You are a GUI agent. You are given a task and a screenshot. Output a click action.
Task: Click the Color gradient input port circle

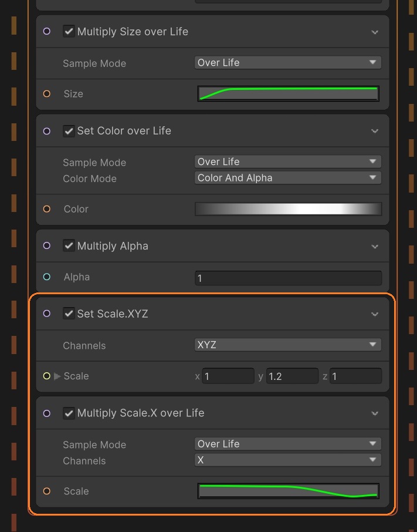click(x=47, y=209)
